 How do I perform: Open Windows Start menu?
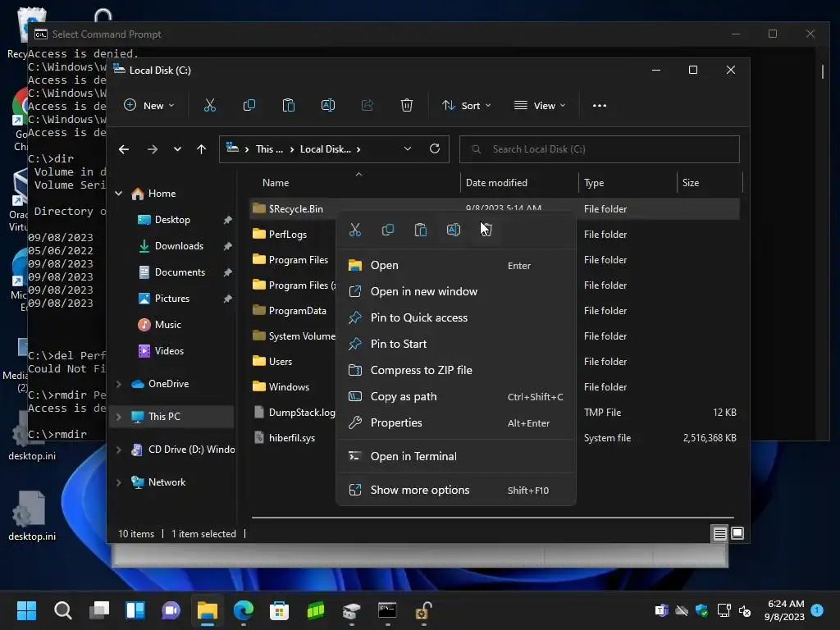26,610
